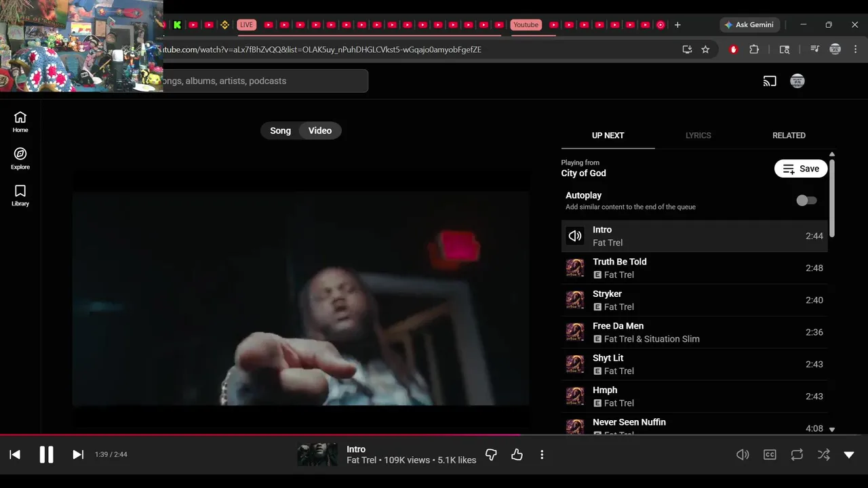The image size is (868, 488).
Task: Install app via address bar icon
Action: pyautogui.click(x=687, y=49)
